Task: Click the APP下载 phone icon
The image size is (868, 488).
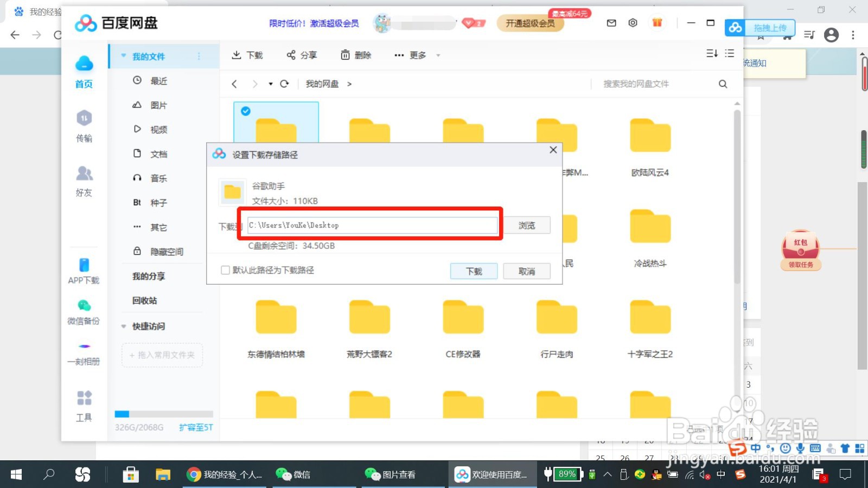Action: point(84,265)
